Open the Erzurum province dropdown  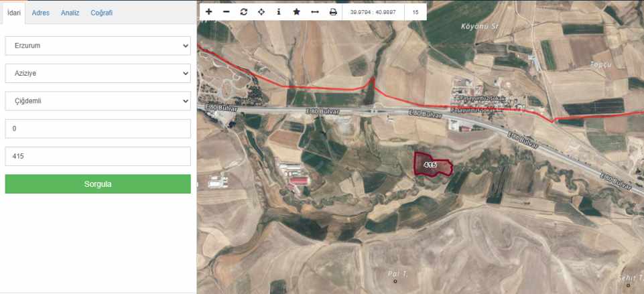tap(98, 46)
